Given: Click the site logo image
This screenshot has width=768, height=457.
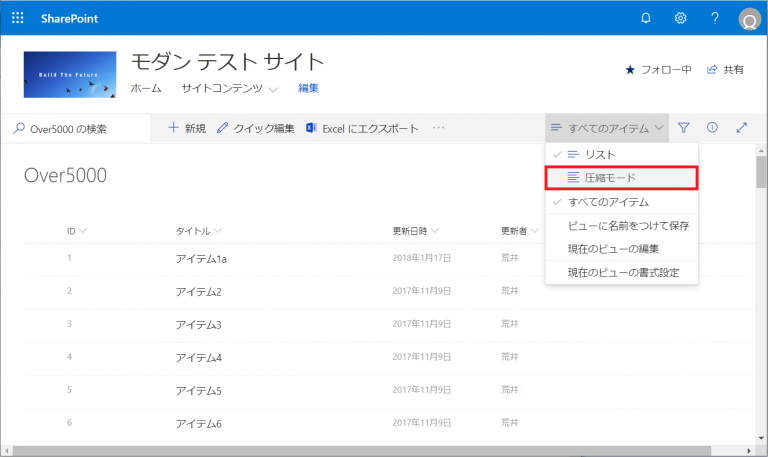Looking at the screenshot, I should pos(70,74).
